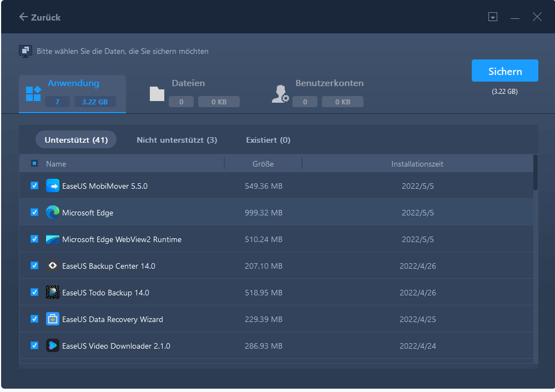Viewport: 555px width, 392px height.
Task: Click the (3.22 GB) label under Sichern
Action: click(504, 92)
